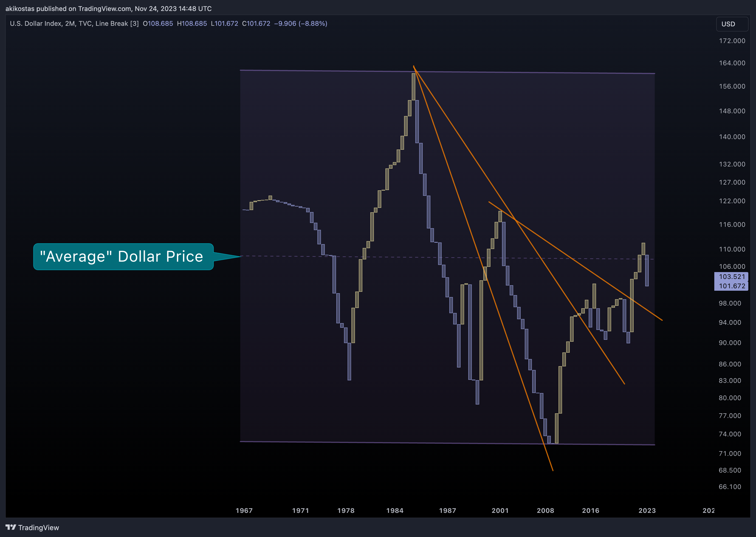Click the 74.000 price axis label
Viewport: 756px width, 537px height.
730,434
